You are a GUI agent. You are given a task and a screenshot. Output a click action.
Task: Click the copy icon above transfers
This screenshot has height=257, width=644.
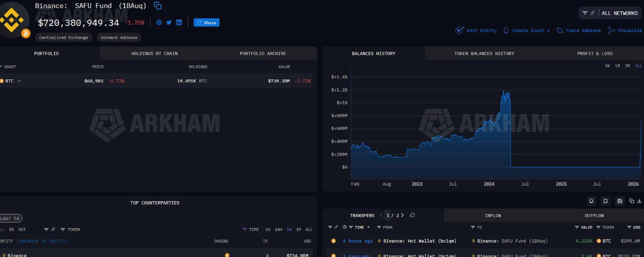(x=631, y=201)
